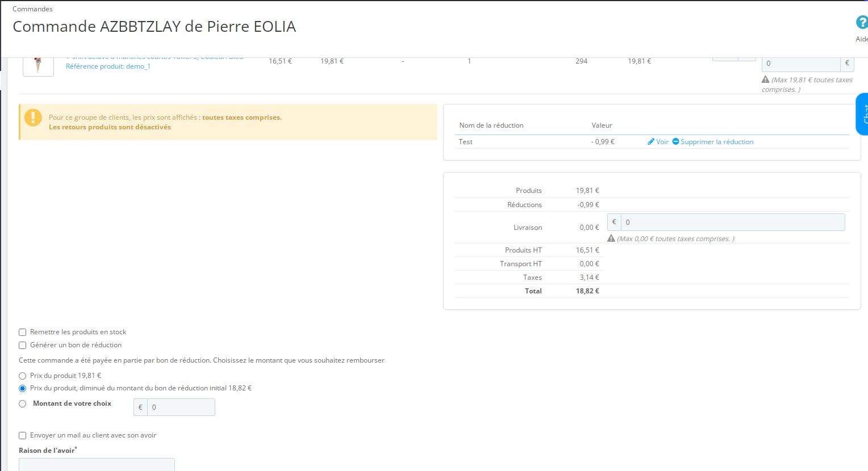Focus the product refund amount field
868x471 pixels.
coord(801,64)
